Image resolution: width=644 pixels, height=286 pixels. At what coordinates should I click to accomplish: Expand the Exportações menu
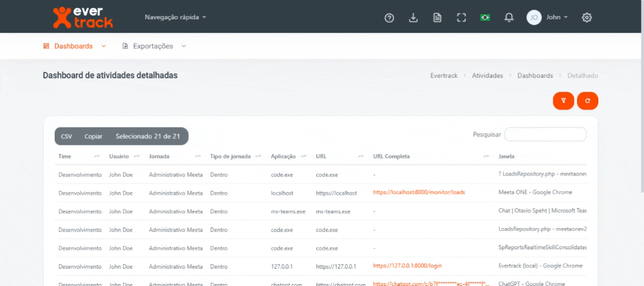[154, 46]
